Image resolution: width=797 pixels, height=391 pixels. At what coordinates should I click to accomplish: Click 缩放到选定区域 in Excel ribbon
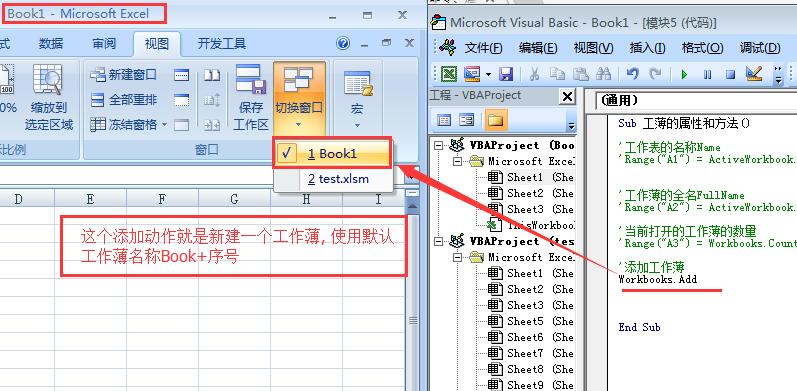pos(49,97)
